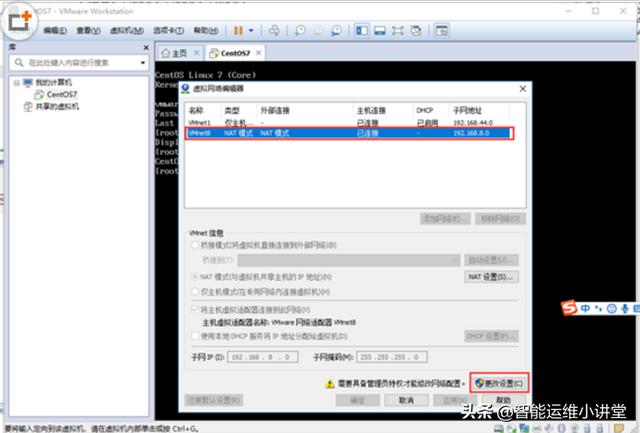The width and height of the screenshot is (640, 433).
Task: Click the 外部连接 column header
Action: (275, 110)
